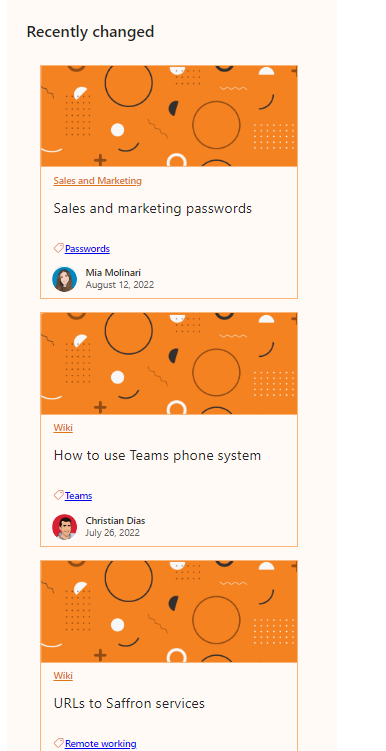Click the Recently changed heading
The height and width of the screenshot is (751, 386).
[x=91, y=32]
